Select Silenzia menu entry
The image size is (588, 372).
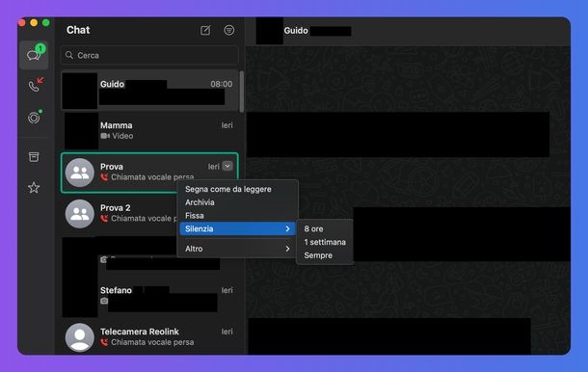click(237, 228)
